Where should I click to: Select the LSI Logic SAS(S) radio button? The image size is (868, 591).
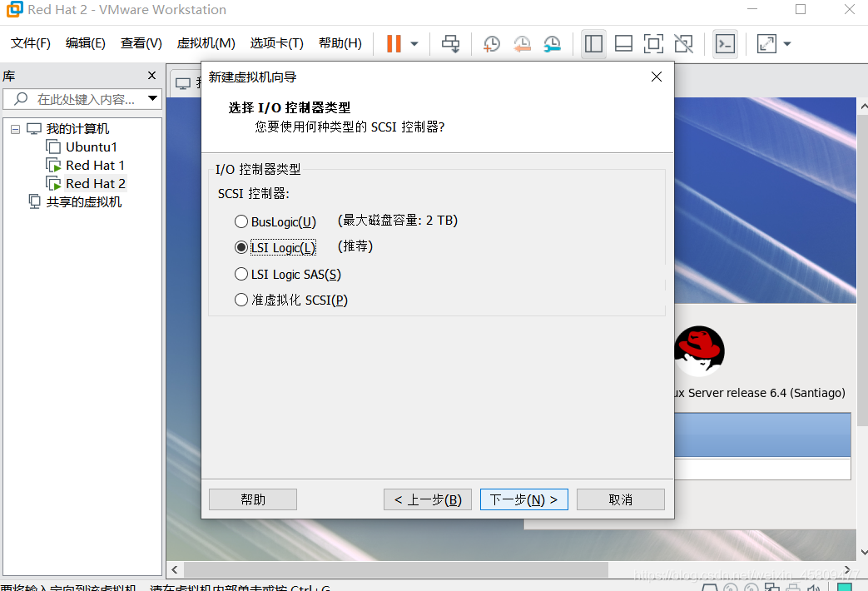tap(241, 274)
